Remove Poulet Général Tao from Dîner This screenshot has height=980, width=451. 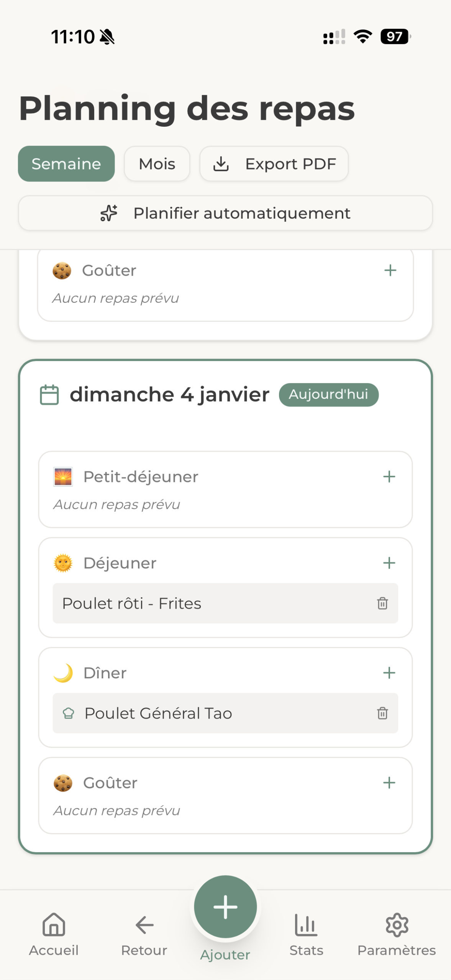(x=382, y=713)
